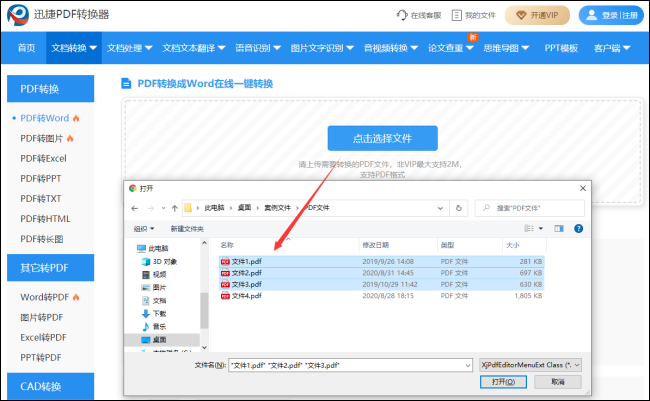The image size is (650, 401).
Task: Click the 搜索"PDF文件" search field
Action: [x=529, y=208]
